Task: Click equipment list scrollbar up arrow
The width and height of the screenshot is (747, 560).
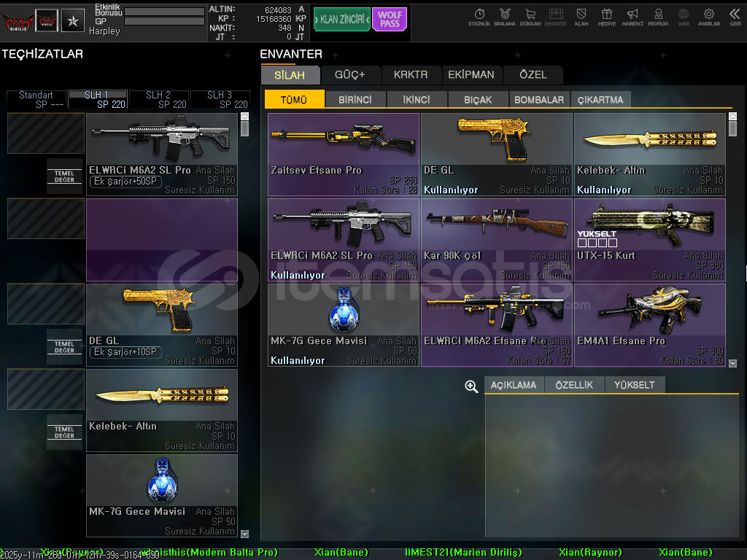Action: click(x=245, y=116)
